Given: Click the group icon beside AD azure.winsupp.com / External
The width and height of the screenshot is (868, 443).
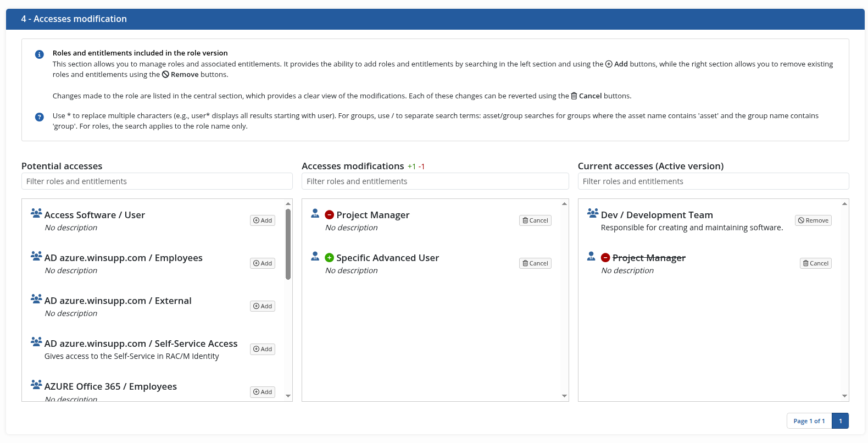Looking at the screenshot, I should click(x=36, y=298).
